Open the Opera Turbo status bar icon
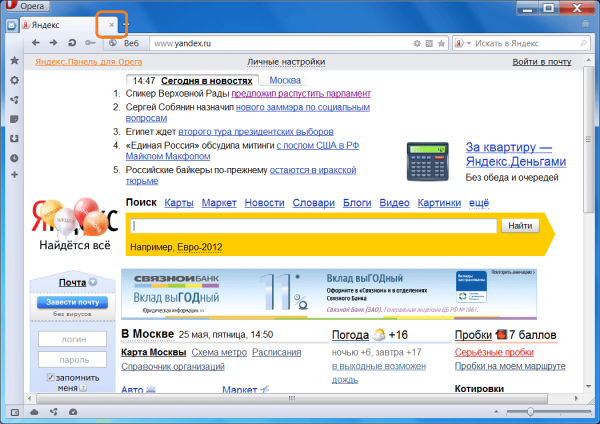Screen dimensions: 600x424 pos(73,412)
